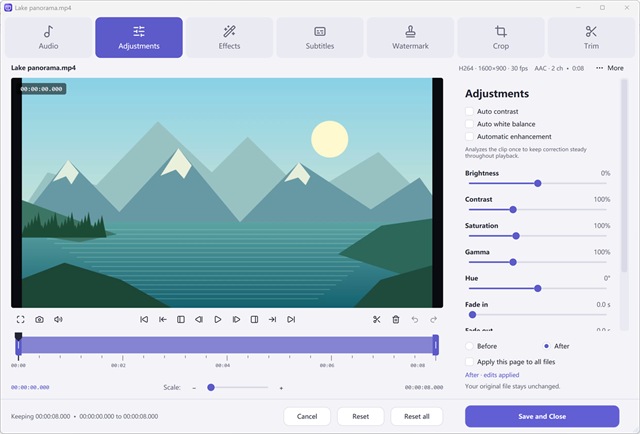Click the Fade in slider handle

click(472, 315)
